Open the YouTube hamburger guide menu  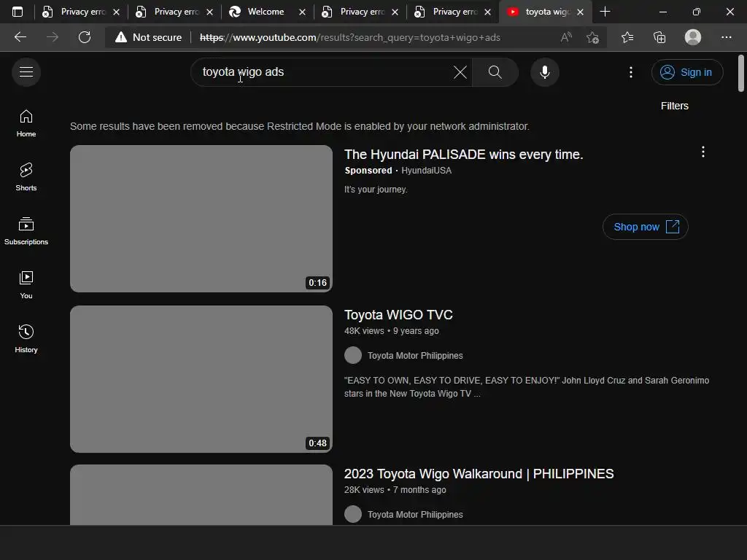pos(26,72)
